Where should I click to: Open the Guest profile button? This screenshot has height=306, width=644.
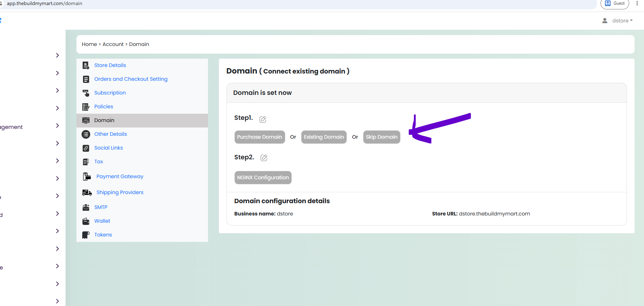point(615,4)
